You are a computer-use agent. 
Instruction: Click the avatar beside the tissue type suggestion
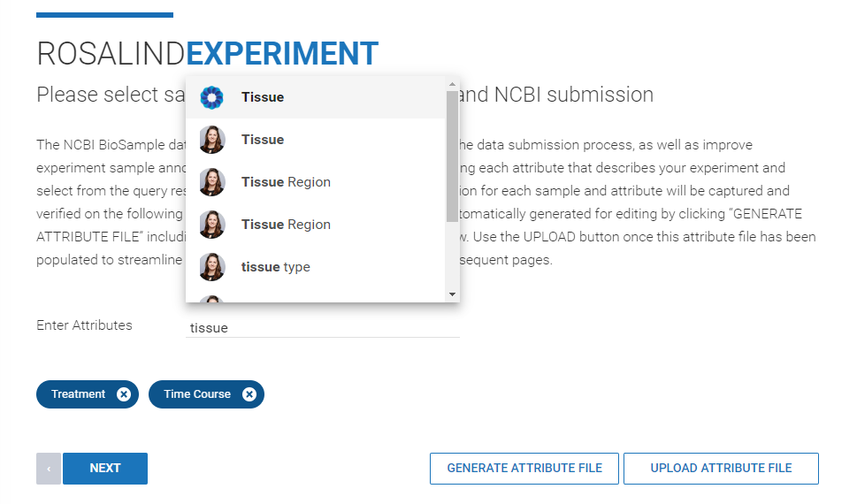point(212,267)
